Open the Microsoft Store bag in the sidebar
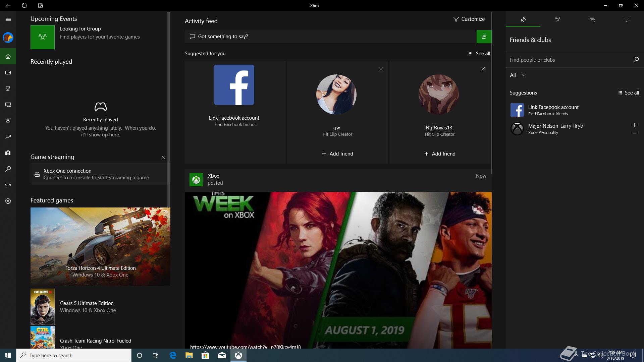644x362 pixels. (8, 153)
